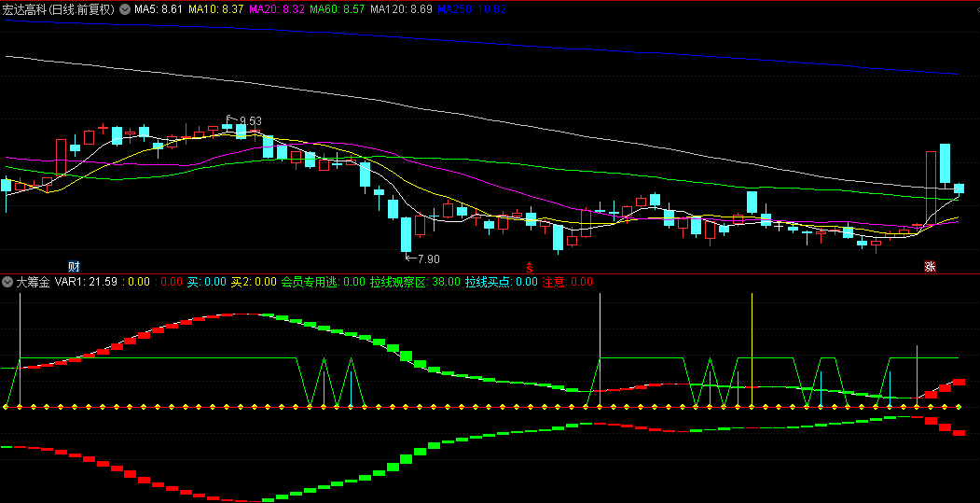Select the tall red candle above 涨 marker
This screenshot has height=503, width=980.
[931, 188]
